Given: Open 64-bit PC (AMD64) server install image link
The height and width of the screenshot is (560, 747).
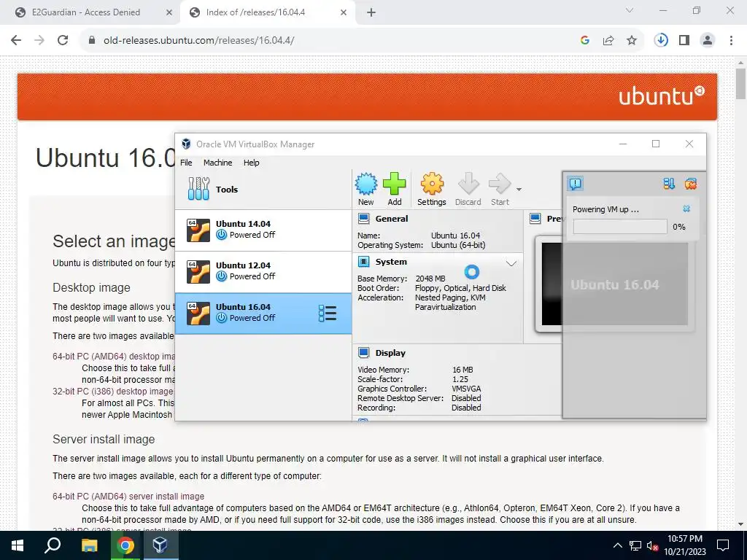Looking at the screenshot, I should click(x=128, y=496).
